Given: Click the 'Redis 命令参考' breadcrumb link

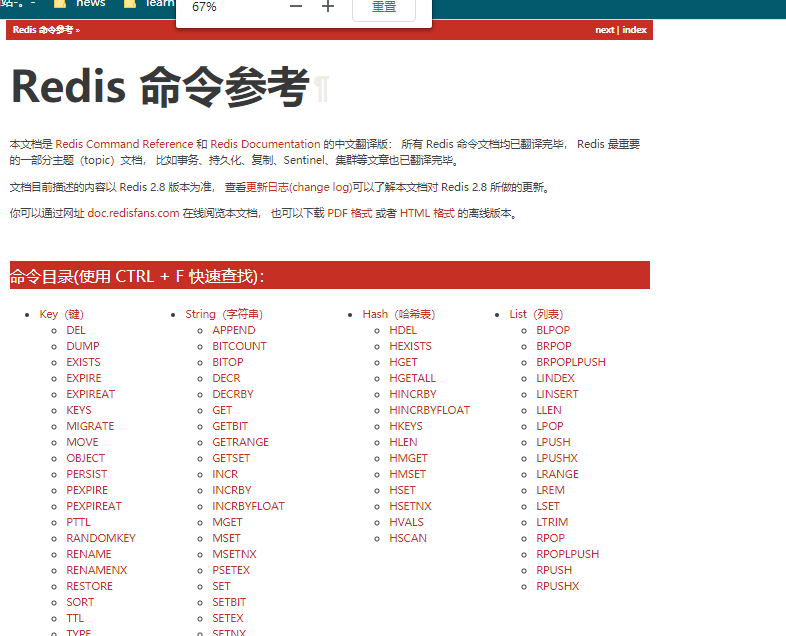Looking at the screenshot, I should pos(43,30).
